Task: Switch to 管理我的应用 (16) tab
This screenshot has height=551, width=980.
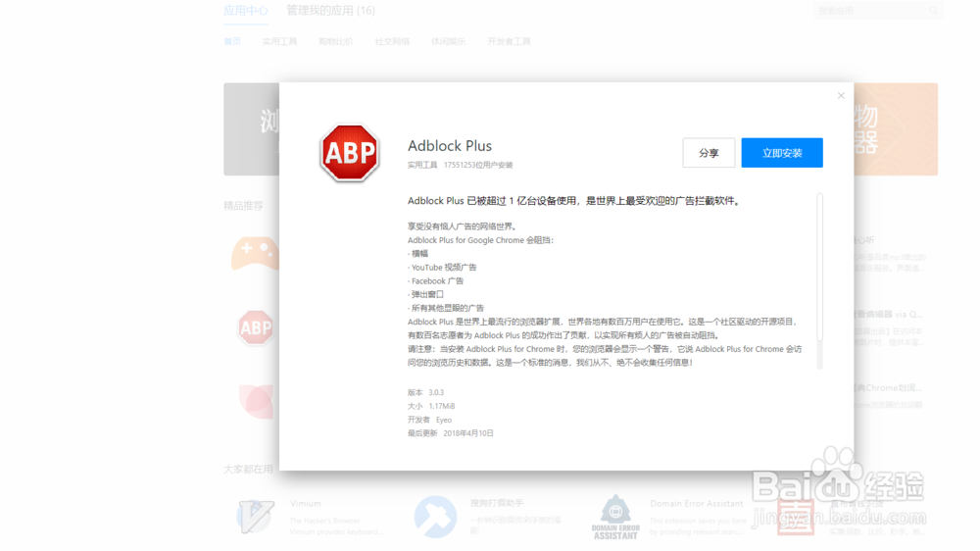Action: (330, 11)
